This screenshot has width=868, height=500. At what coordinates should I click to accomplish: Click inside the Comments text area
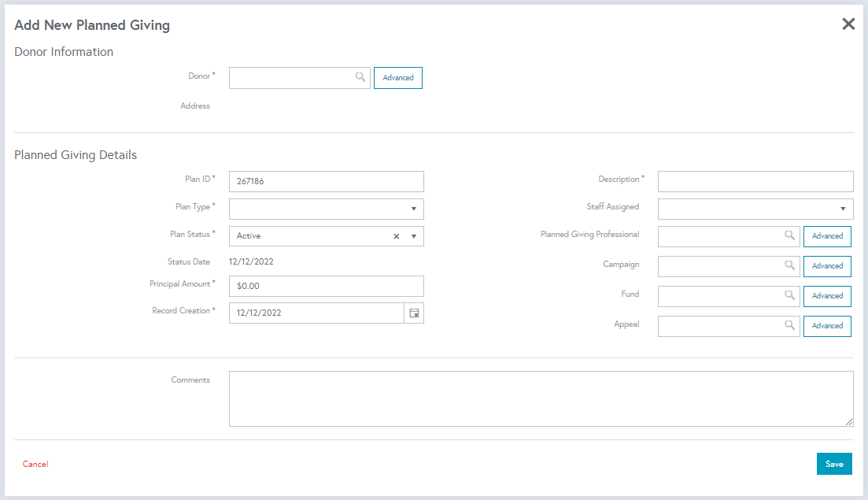pos(541,398)
